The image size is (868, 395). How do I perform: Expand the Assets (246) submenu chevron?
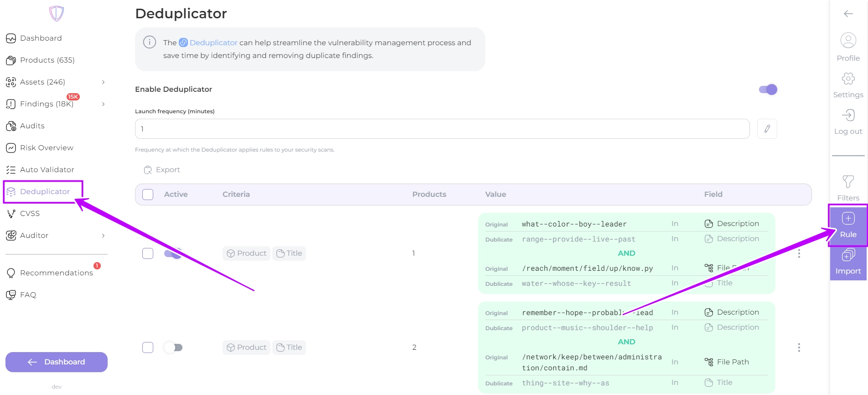103,82
